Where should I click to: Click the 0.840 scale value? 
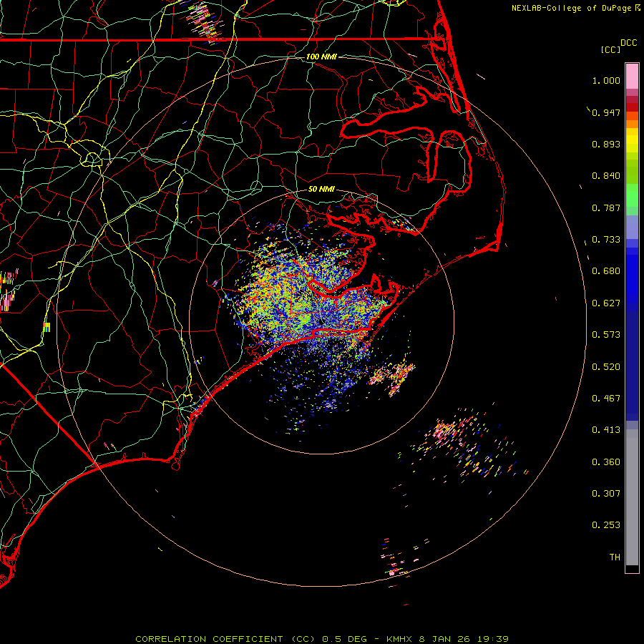point(606,176)
